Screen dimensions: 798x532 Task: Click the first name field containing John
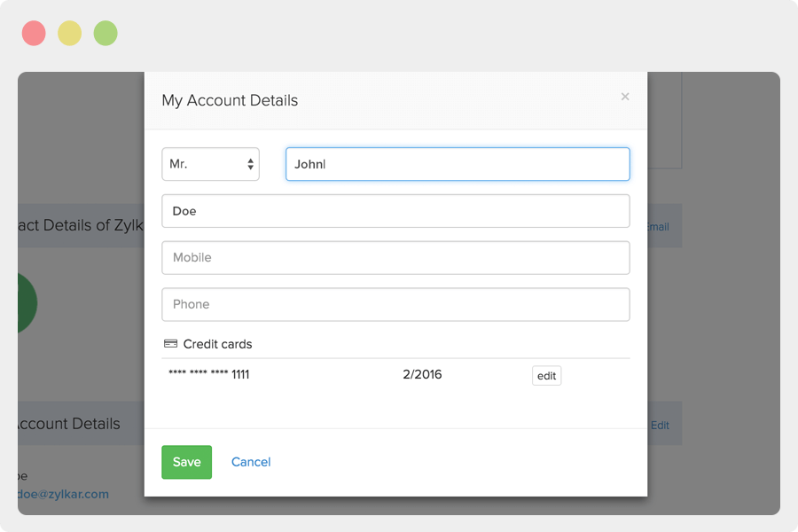(457, 163)
